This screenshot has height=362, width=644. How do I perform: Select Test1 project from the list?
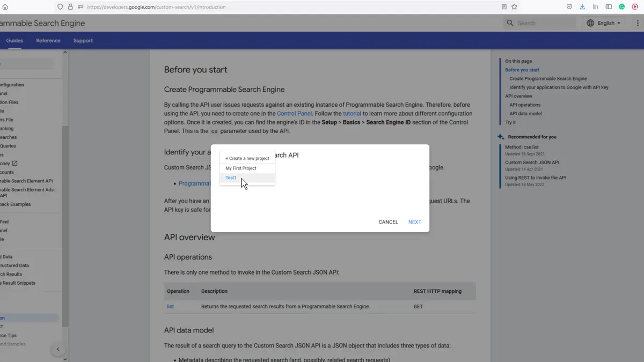247,178
